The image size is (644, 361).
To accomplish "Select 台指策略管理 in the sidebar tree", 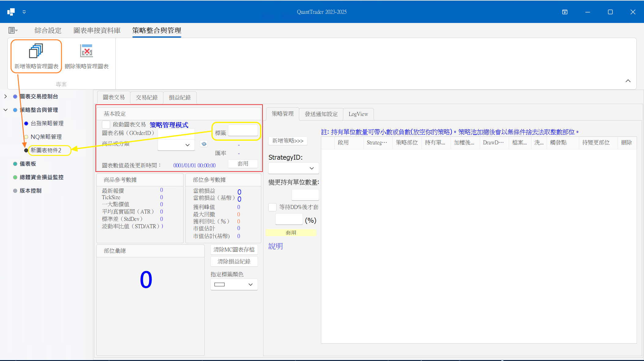I will [47, 123].
